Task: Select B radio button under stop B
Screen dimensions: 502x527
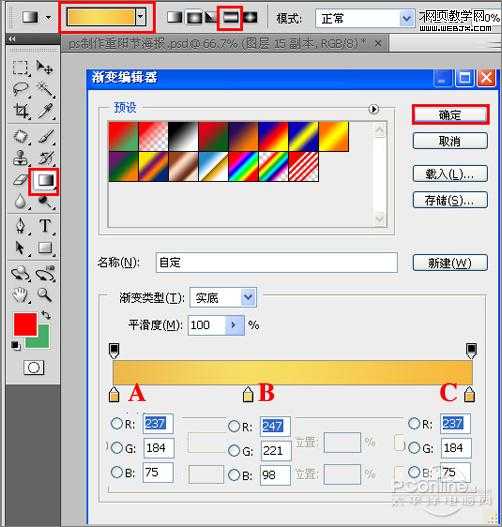Action: click(234, 475)
